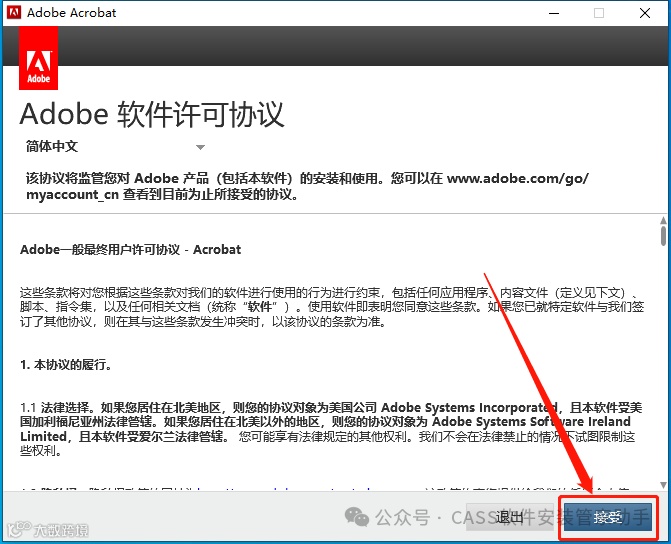Click the section heading '1. 本协议的履行。'
This screenshot has width=671, height=544.
[66, 365]
